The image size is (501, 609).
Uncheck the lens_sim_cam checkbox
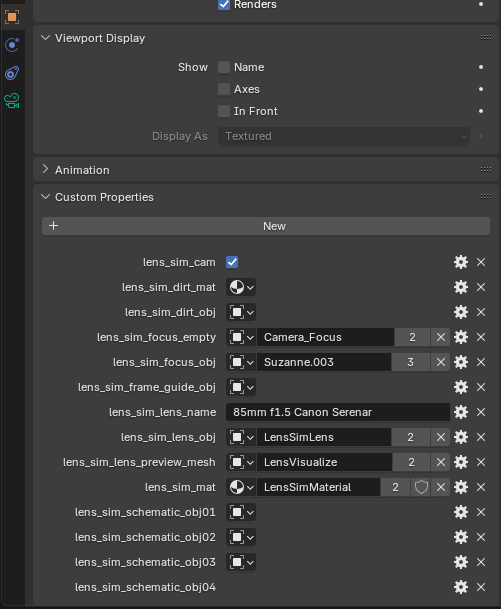[x=232, y=262]
